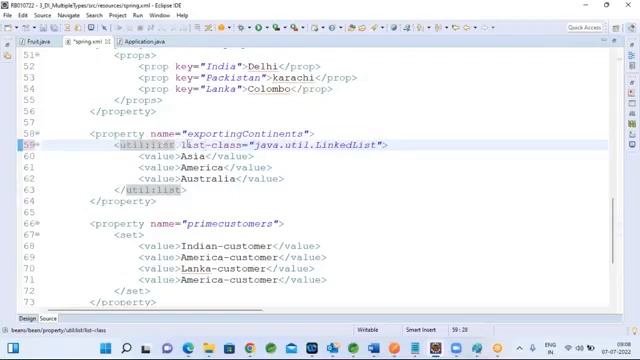Open the Navigate menu
The height and width of the screenshot is (360, 640).
(x=69, y=16)
